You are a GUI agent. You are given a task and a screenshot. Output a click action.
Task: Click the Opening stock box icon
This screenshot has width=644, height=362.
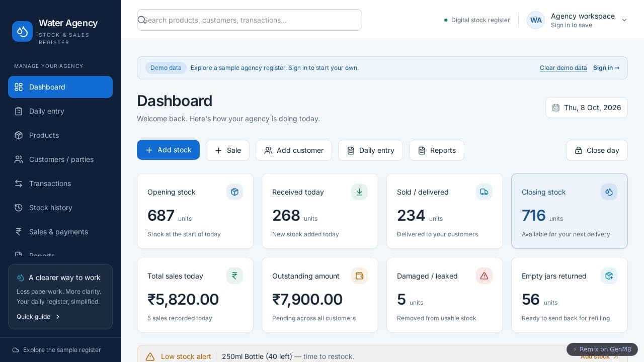coord(234,192)
